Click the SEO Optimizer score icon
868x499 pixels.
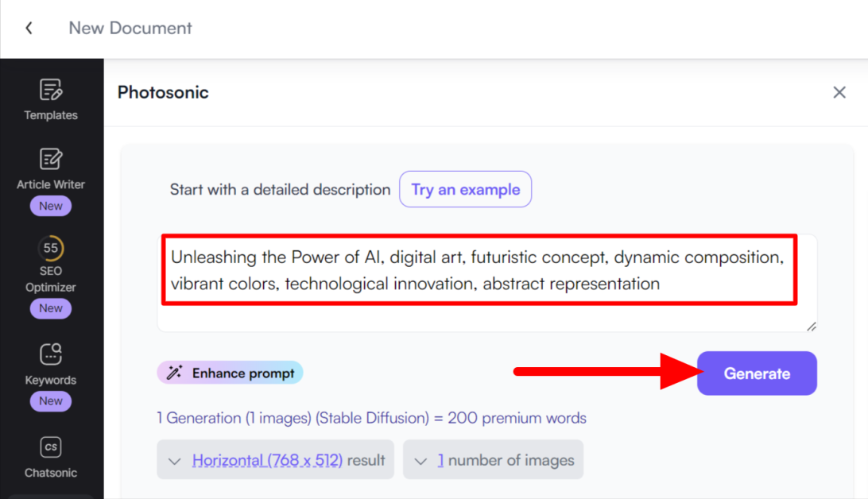[x=51, y=249]
